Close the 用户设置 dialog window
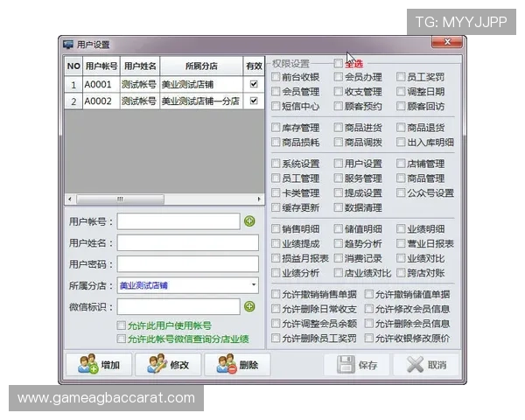The image size is (525, 420). click(447, 42)
